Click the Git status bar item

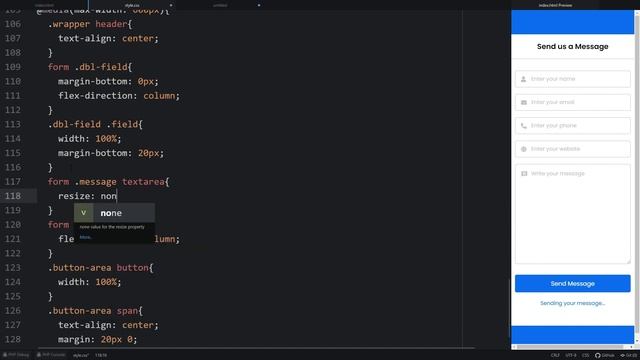[629, 355]
